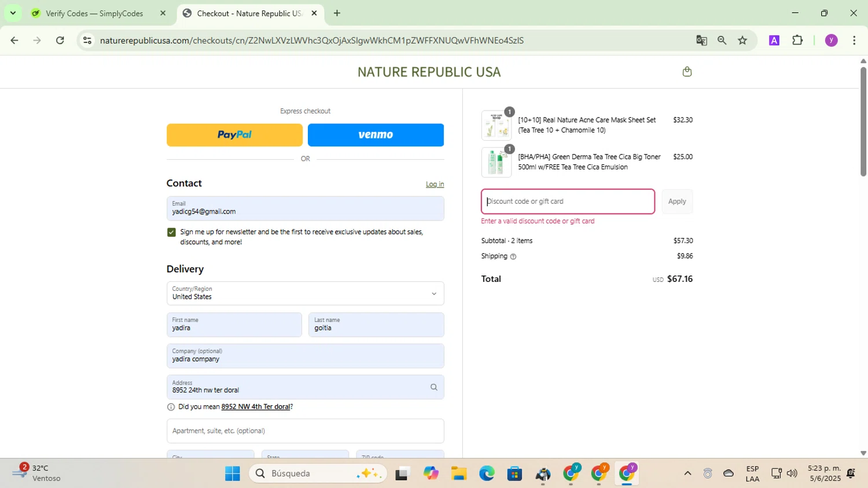Reload the page
The image size is (868, 488).
[x=60, y=41]
